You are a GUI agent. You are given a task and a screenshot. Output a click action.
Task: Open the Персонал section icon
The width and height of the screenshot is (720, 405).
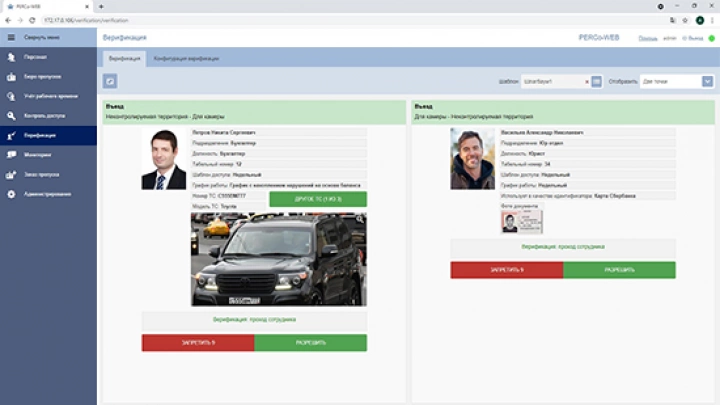click(x=11, y=57)
